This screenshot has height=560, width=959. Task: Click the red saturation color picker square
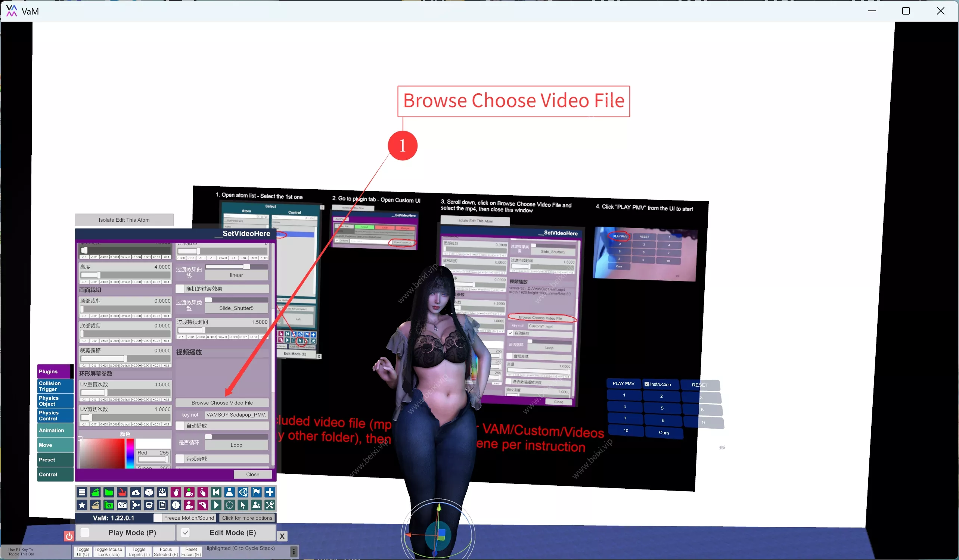point(102,454)
